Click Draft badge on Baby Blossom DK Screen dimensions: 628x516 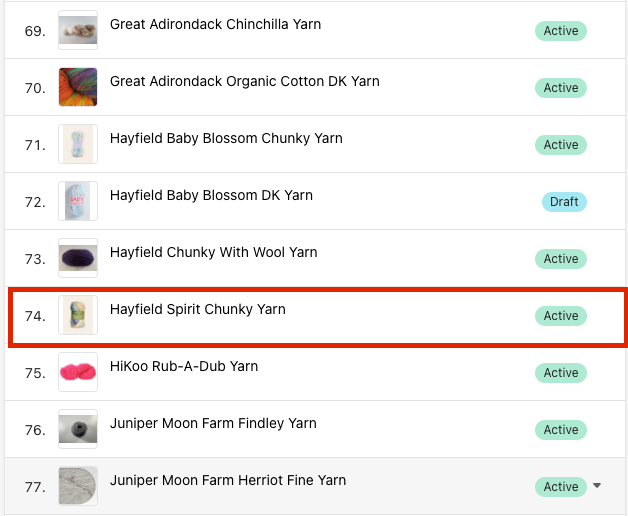(564, 202)
